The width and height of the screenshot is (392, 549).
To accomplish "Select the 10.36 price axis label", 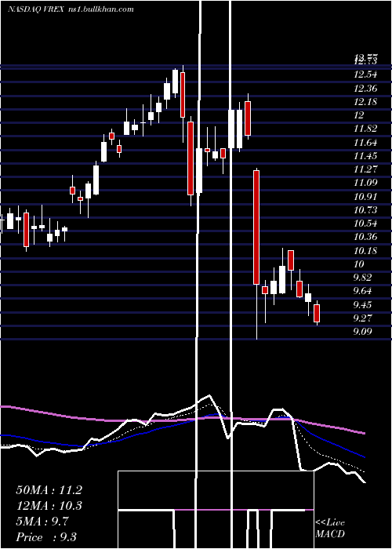I will [x=365, y=237].
